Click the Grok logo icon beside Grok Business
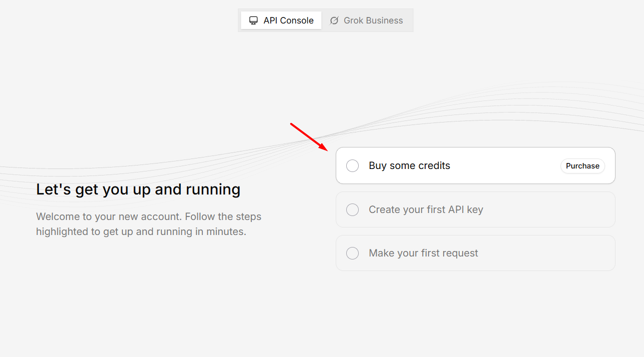Screen dimensions: 644x357 click(334, 20)
